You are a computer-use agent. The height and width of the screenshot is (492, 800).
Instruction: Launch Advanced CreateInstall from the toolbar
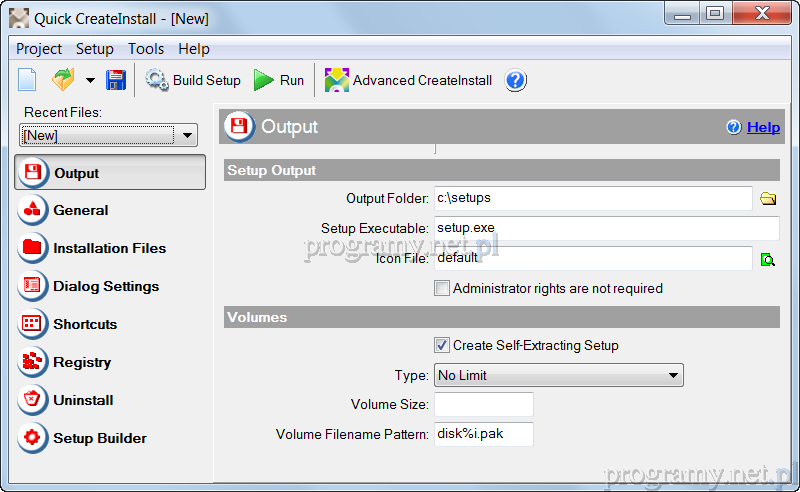click(409, 80)
